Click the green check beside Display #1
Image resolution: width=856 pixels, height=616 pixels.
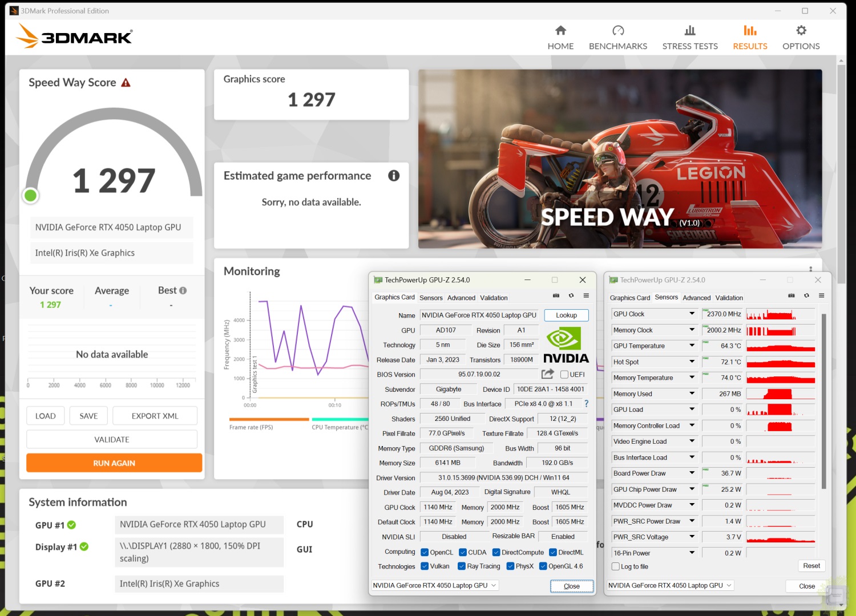84,546
